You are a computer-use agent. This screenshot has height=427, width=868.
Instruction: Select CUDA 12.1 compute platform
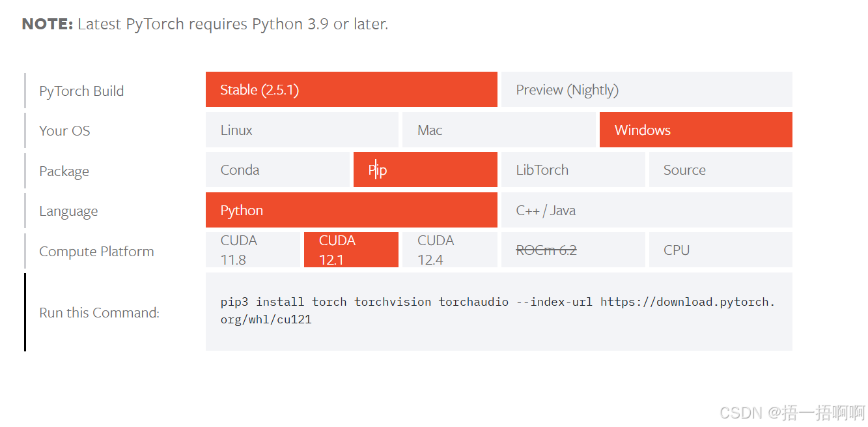tap(351, 250)
